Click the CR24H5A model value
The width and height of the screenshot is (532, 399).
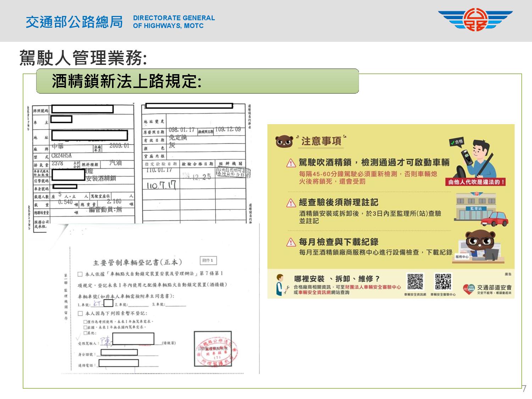point(61,155)
